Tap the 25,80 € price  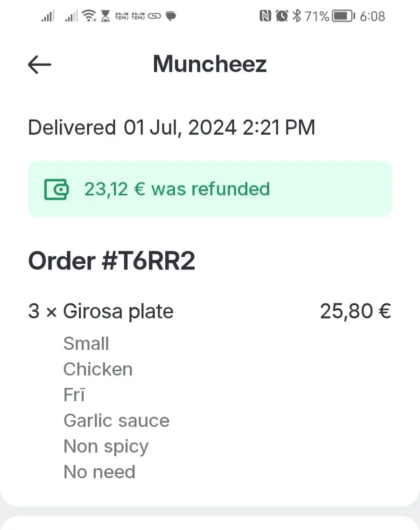tap(356, 311)
